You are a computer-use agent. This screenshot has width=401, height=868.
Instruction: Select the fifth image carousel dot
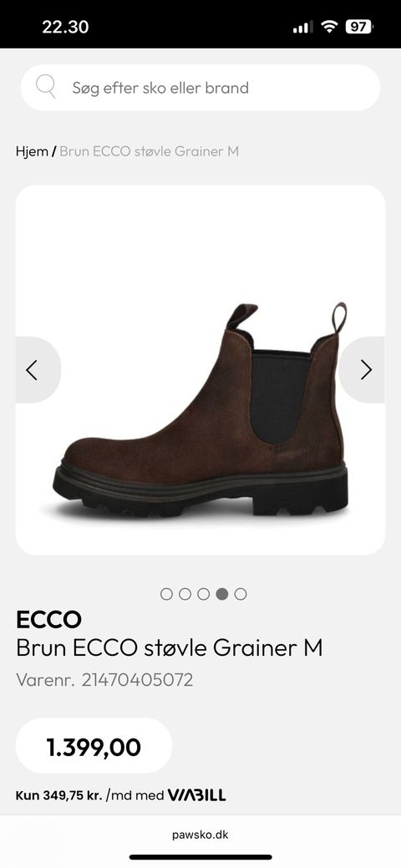point(241,594)
